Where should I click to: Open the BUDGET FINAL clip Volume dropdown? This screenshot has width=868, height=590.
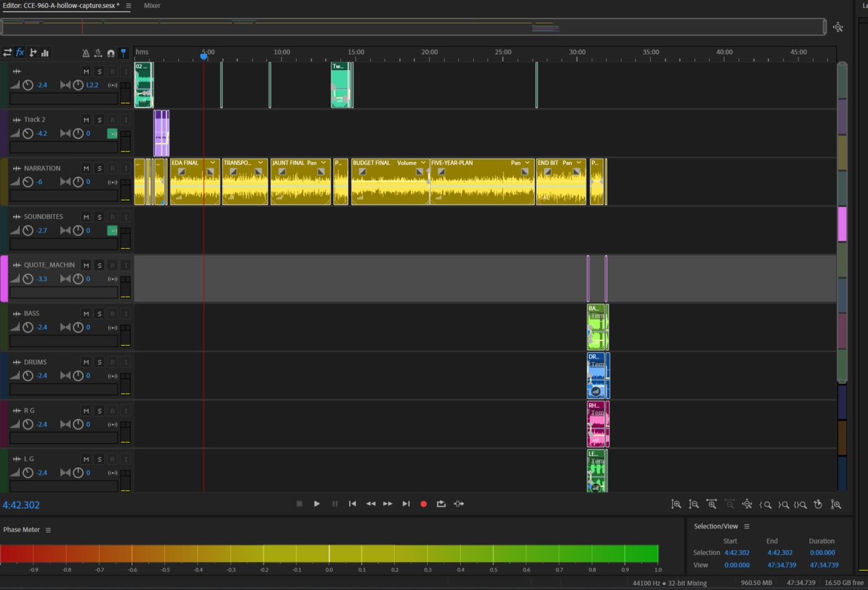(x=423, y=163)
